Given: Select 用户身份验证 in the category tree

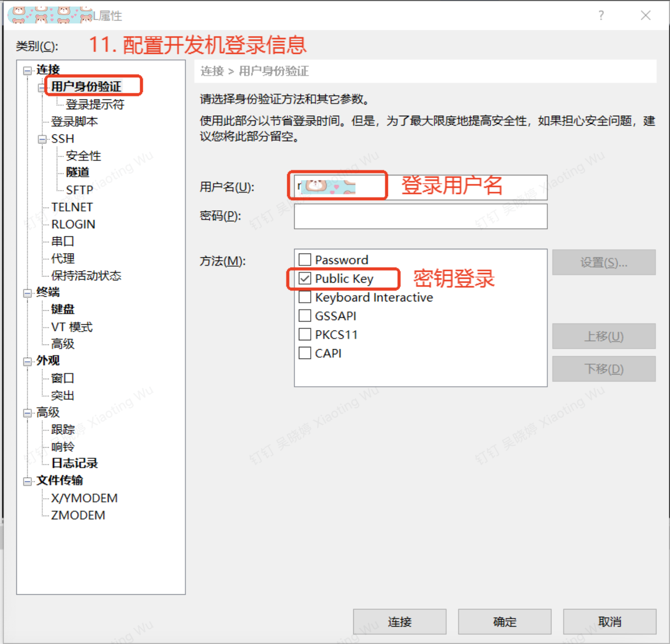Looking at the screenshot, I should click(86, 87).
